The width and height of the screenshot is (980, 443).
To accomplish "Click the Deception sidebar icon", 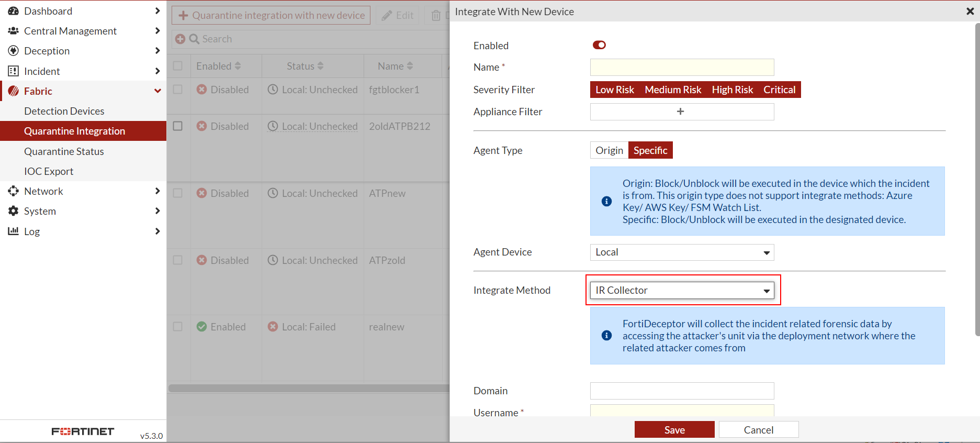I will (x=14, y=51).
